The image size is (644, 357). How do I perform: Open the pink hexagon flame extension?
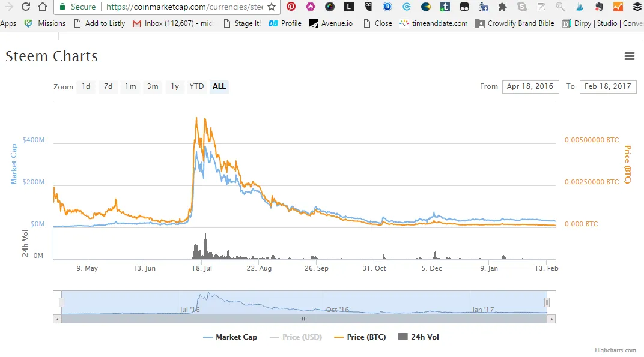click(x=311, y=7)
